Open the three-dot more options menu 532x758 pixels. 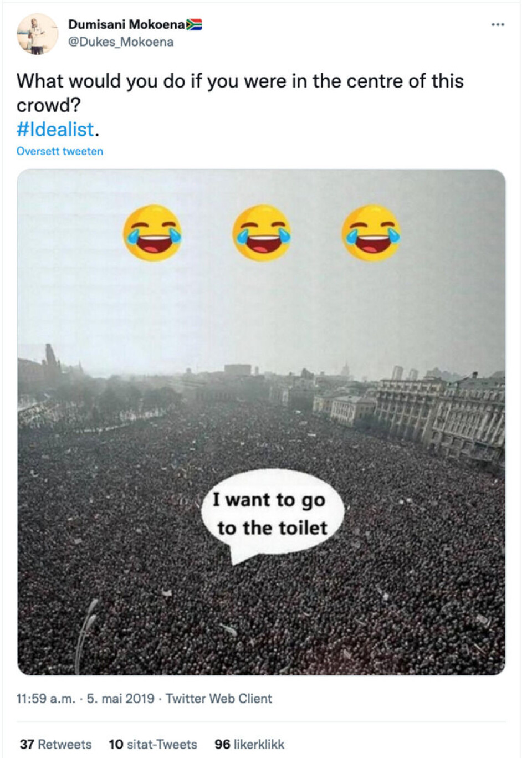point(498,25)
